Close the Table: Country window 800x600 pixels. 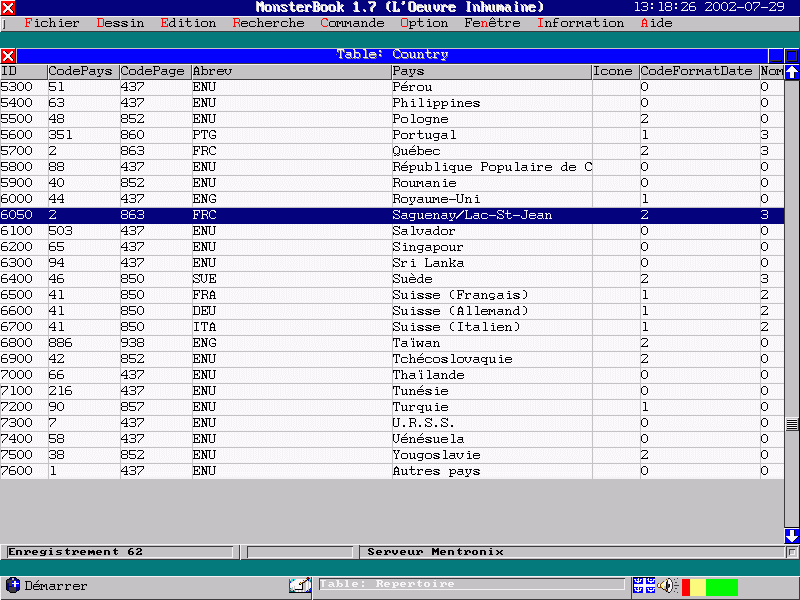pyautogui.click(x=8, y=56)
